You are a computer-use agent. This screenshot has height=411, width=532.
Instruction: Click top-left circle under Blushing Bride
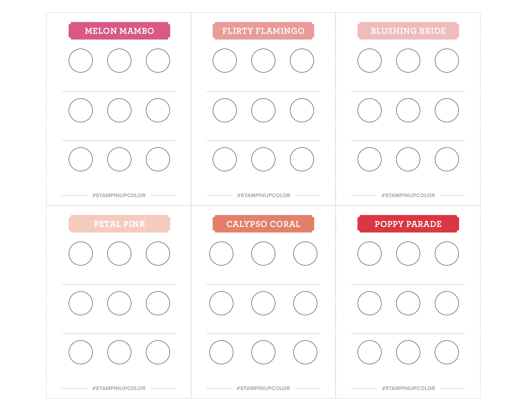point(369,61)
